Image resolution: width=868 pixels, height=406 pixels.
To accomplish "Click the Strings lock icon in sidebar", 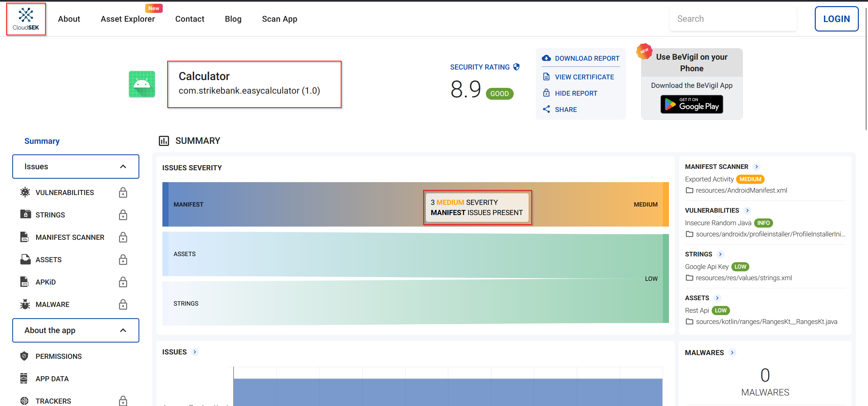I will (x=123, y=215).
